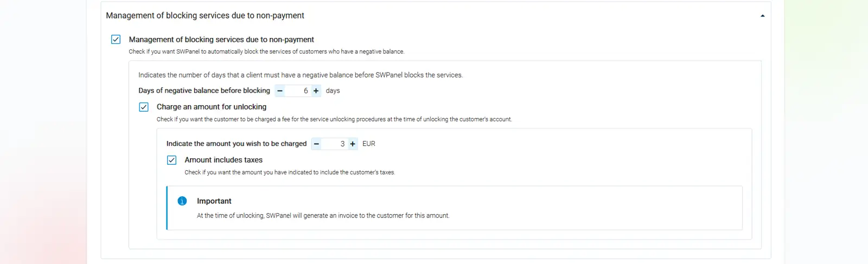Viewport: 868px width, 264px height.
Task: Uncheck the 'Charge an amount for unlocking' checkbox
Action: point(144,107)
